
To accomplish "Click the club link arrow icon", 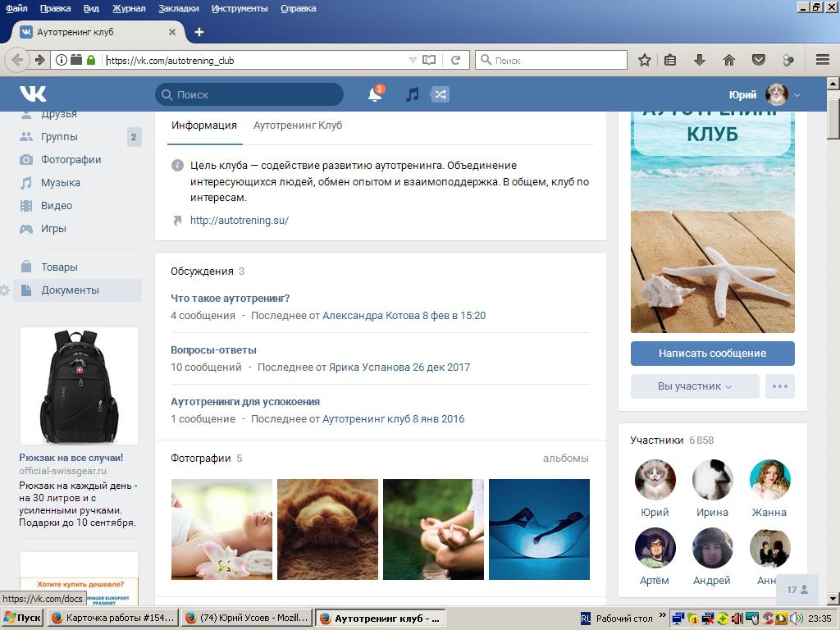I will point(177,220).
